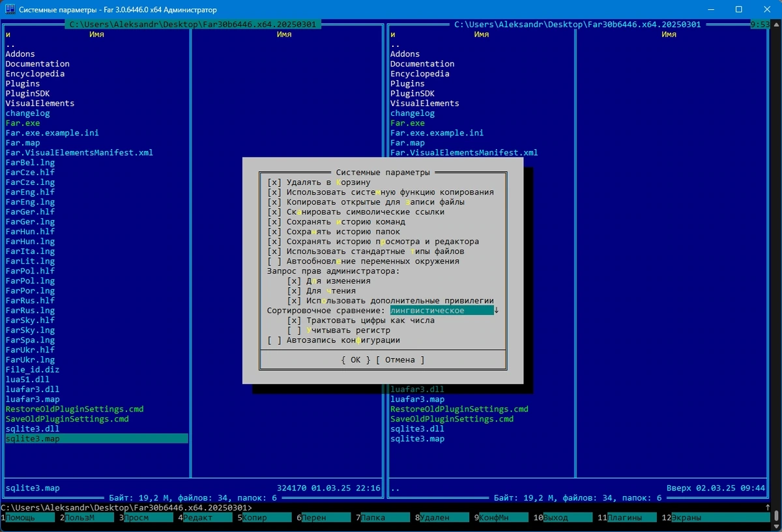Select FarUkr.hlf in left panel
The width and height of the screenshot is (782, 532).
point(30,350)
